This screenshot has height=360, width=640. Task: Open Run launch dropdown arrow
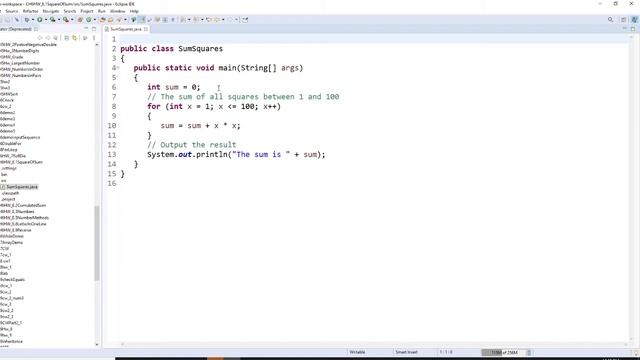coord(46,20)
